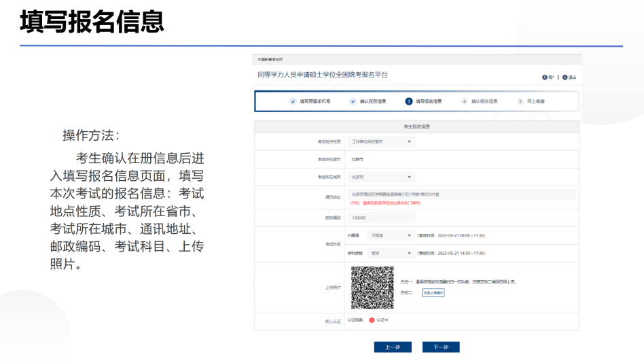The image size is (644, 361).
Task: Click the step 3 circle for 填写报名信息
Action: coord(409,101)
